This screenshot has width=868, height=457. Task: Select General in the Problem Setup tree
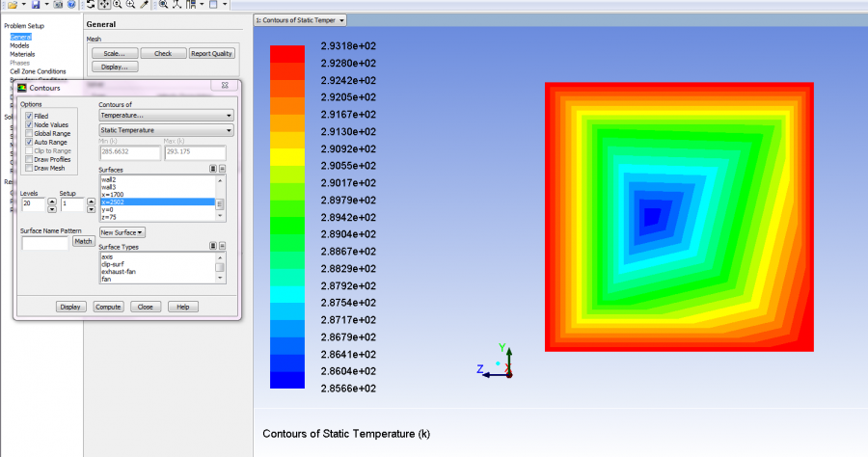click(x=20, y=37)
